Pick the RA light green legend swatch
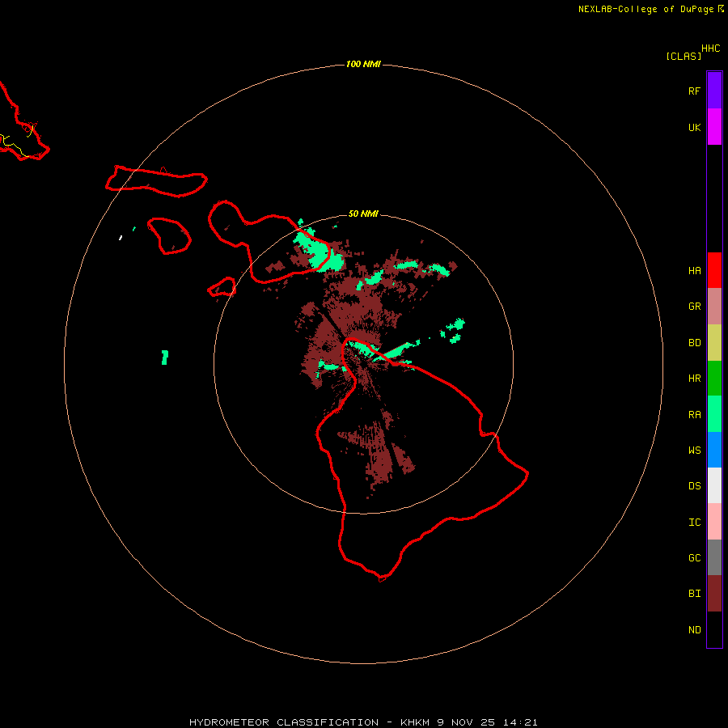This screenshot has width=728, height=728. 714,414
